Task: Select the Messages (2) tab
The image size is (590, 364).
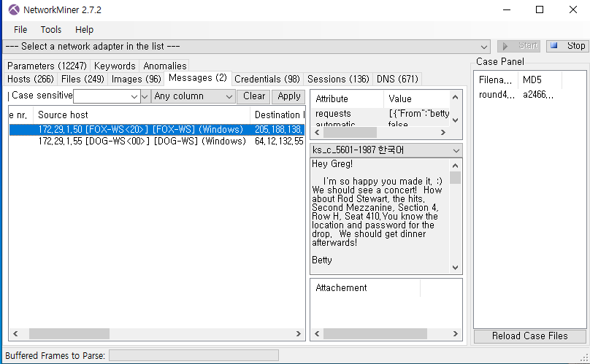Action: pyautogui.click(x=198, y=78)
